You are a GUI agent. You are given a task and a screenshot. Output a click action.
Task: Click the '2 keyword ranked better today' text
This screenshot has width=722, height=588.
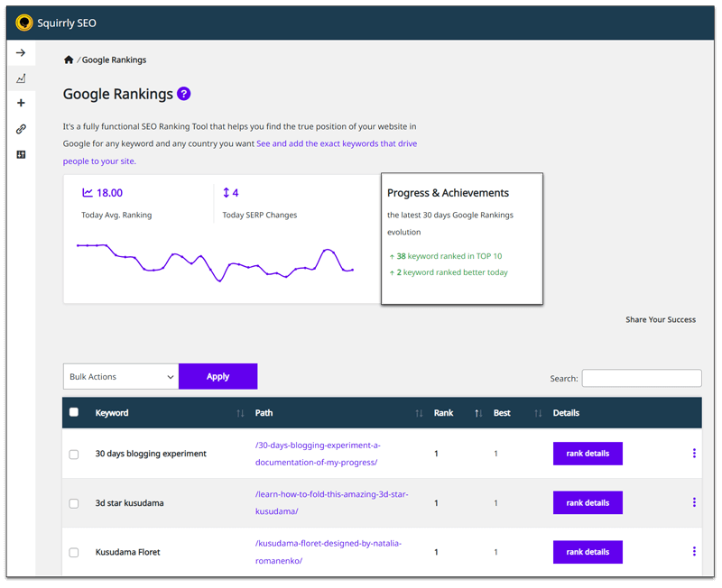pyautogui.click(x=452, y=272)
